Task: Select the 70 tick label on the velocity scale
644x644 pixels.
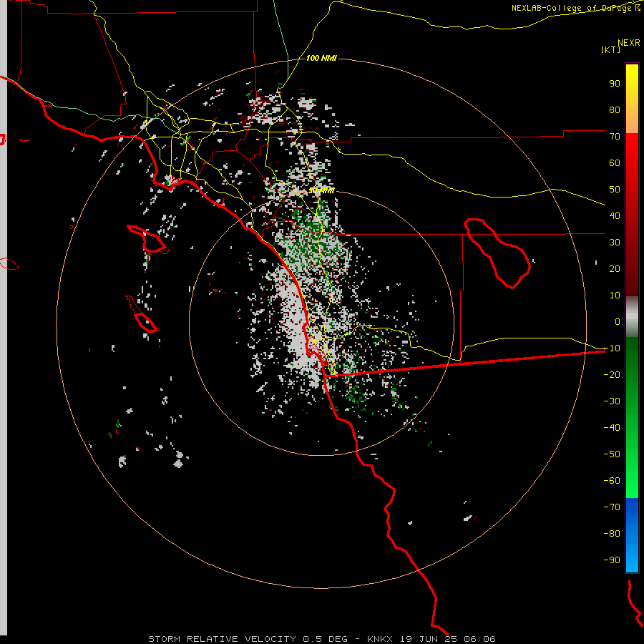Action: [615, 137]
